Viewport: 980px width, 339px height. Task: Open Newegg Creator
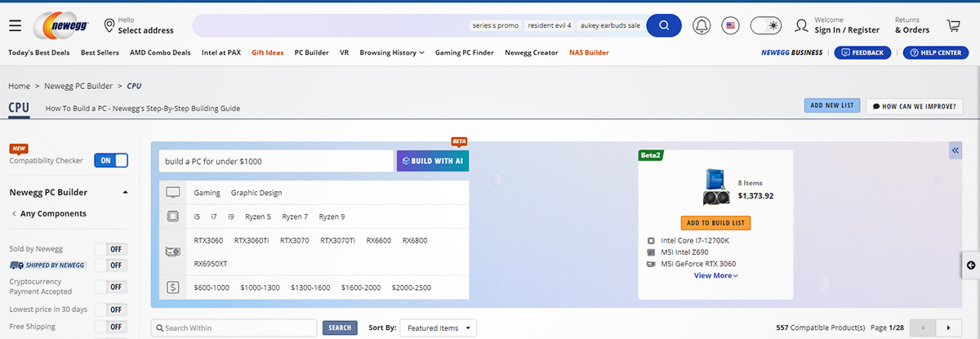point(532,52)
